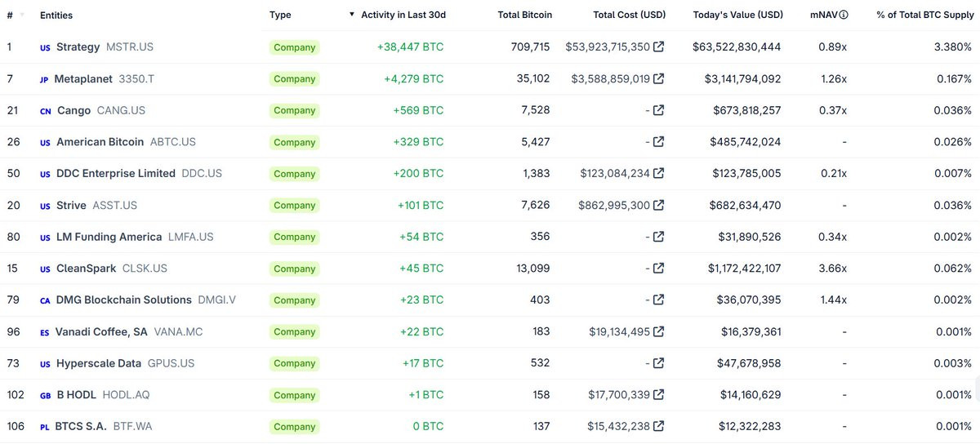Sort rows by rank number column
The image size is (980, 444).
click(10, 15)
